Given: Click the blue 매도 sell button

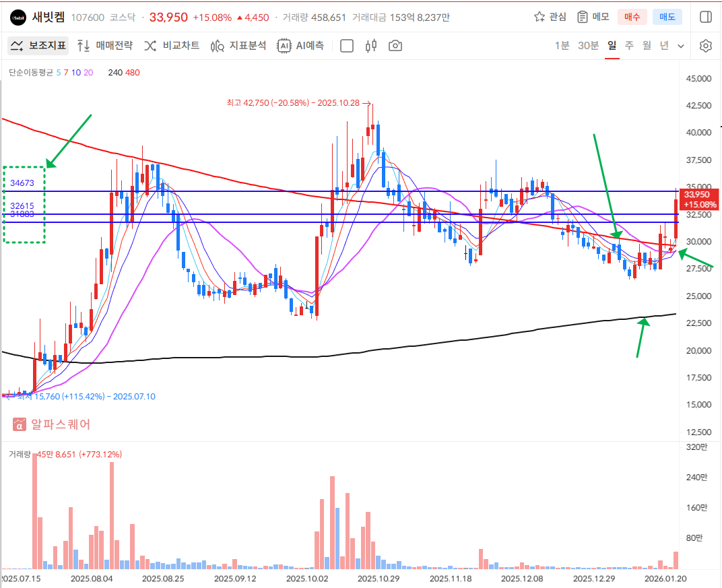Looking at the screenshot, I should 667,17.
